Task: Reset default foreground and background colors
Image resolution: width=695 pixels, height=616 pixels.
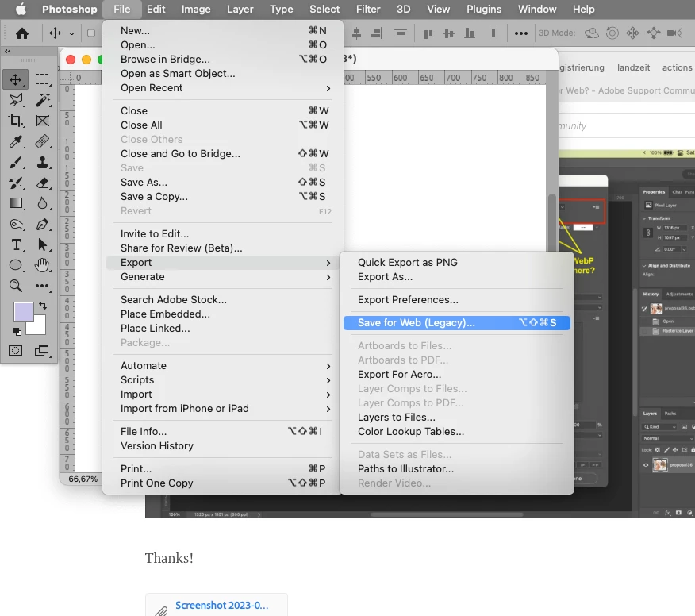Action: tap(17, 331)
